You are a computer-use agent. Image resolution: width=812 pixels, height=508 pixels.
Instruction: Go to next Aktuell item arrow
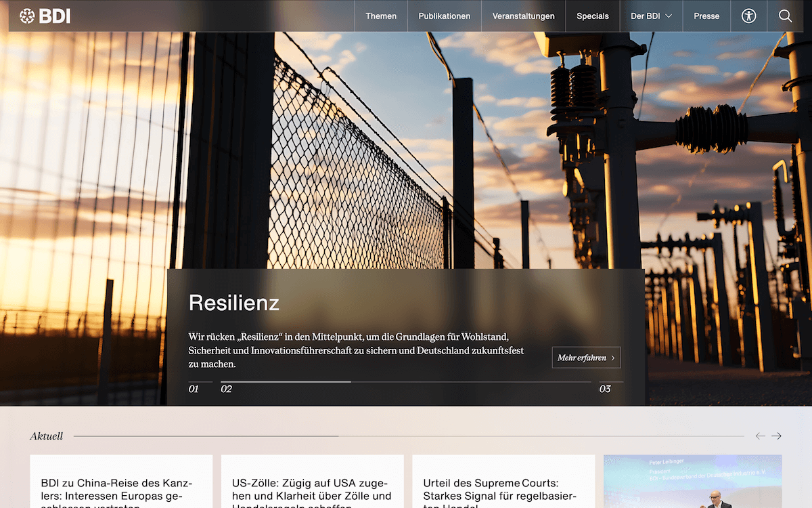pos(776,436)
